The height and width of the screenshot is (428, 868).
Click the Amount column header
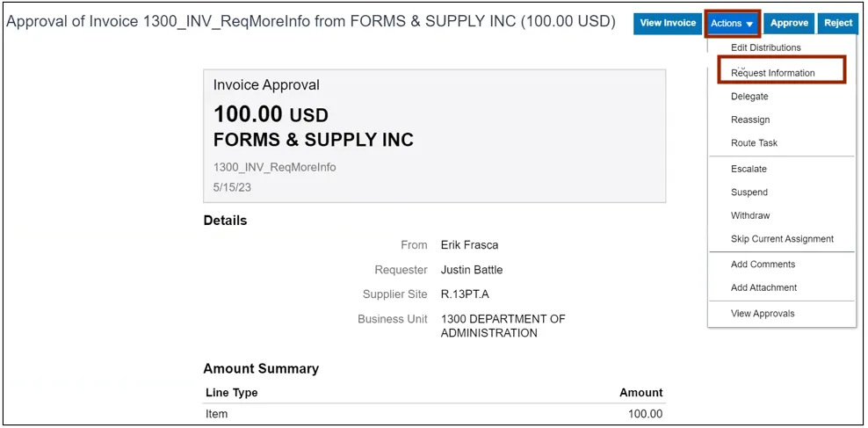click(x=640, y=393)
